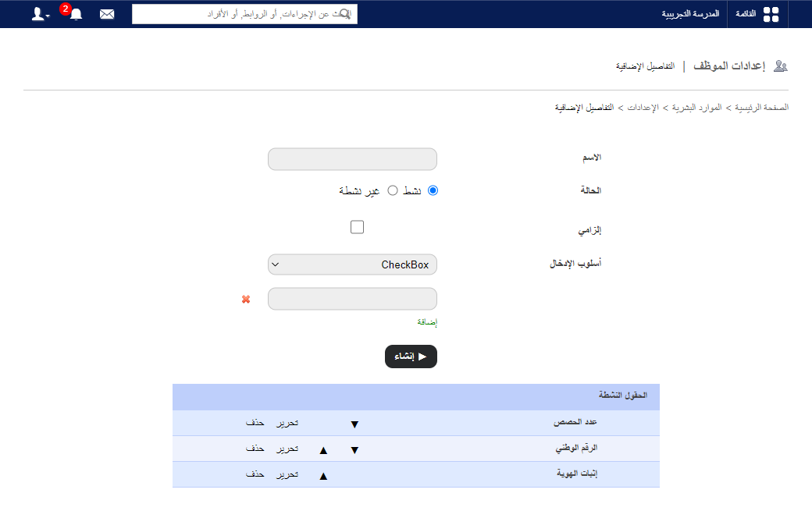This screenshot has height=518, width=812.
Task: Focus the option value input field
Action: [x=352, y=299]
